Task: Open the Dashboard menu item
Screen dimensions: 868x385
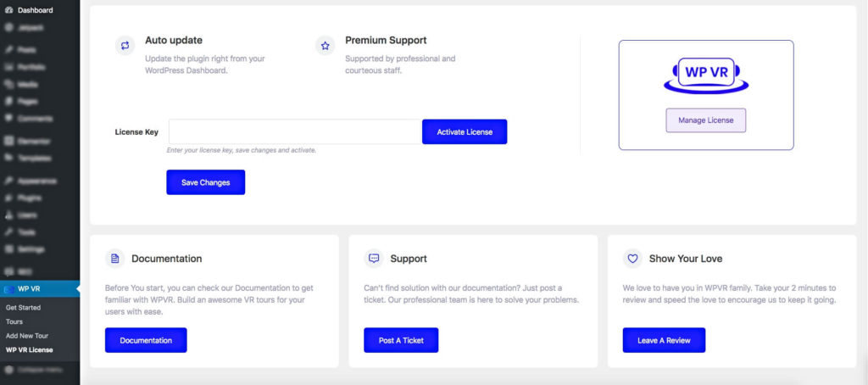Action: [x=35, y=10]
